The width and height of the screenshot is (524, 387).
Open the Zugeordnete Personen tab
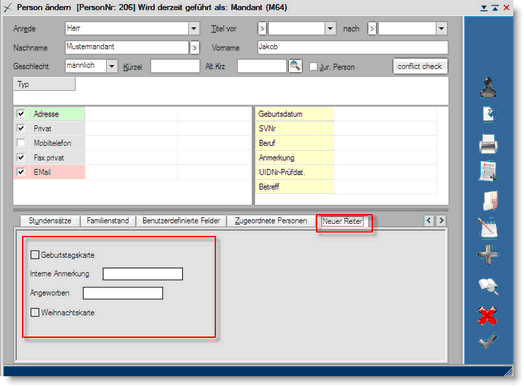pyautogui.click(x=271, y=221)
